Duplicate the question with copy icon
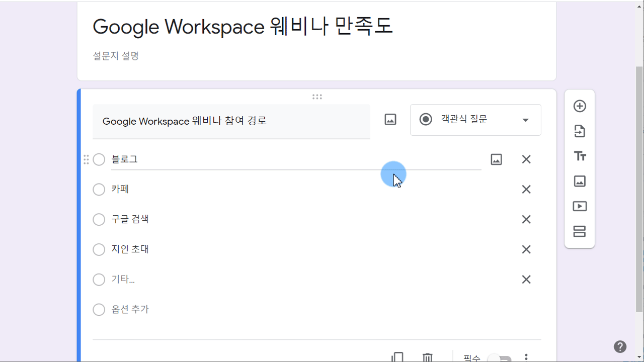This screenshot has height=362, width=644. [397, 357]
